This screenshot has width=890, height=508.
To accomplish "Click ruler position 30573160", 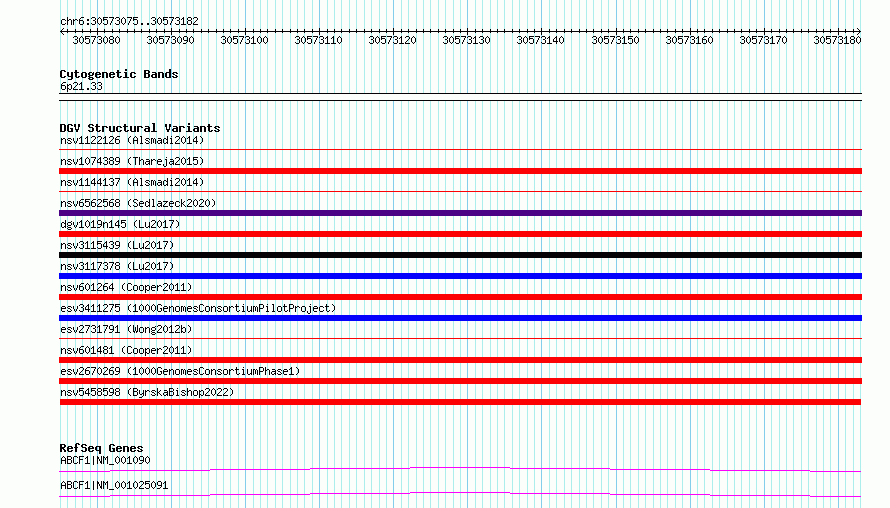I will (689, 40).
